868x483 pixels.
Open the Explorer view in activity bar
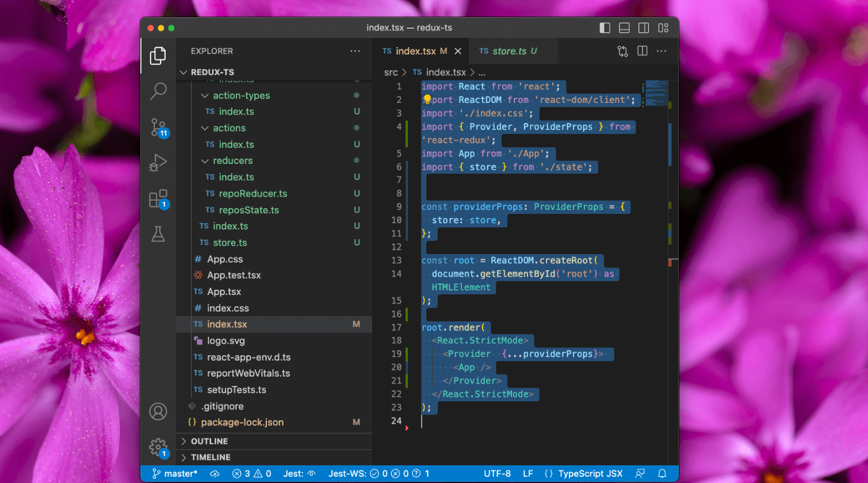pos(158,56)
